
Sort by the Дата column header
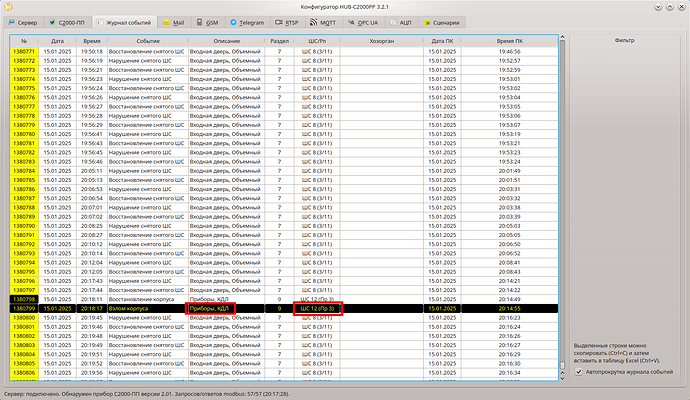57,40
